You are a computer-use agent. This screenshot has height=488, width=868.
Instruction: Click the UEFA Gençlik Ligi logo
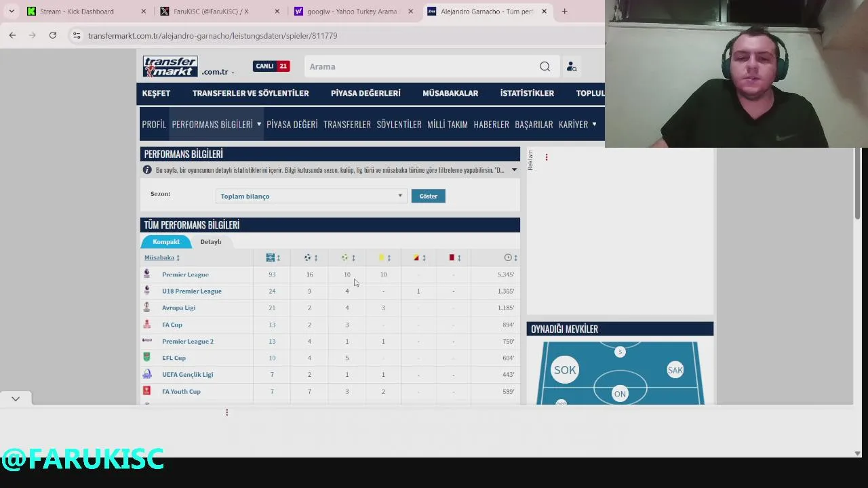[146, 374]
